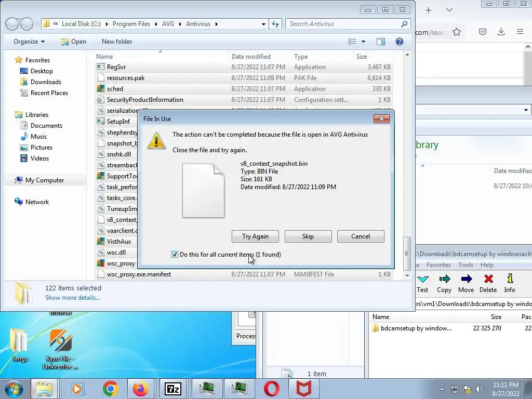Open Tools menu in 7-Zip
Image resolution: width=532 pixels, height=399 pixels.
465,265
